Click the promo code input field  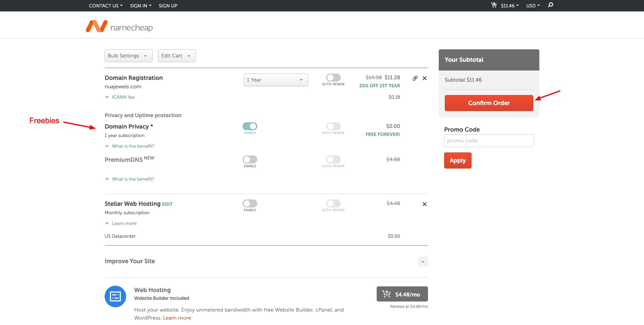pyautogui.click(x=489, y=141)
